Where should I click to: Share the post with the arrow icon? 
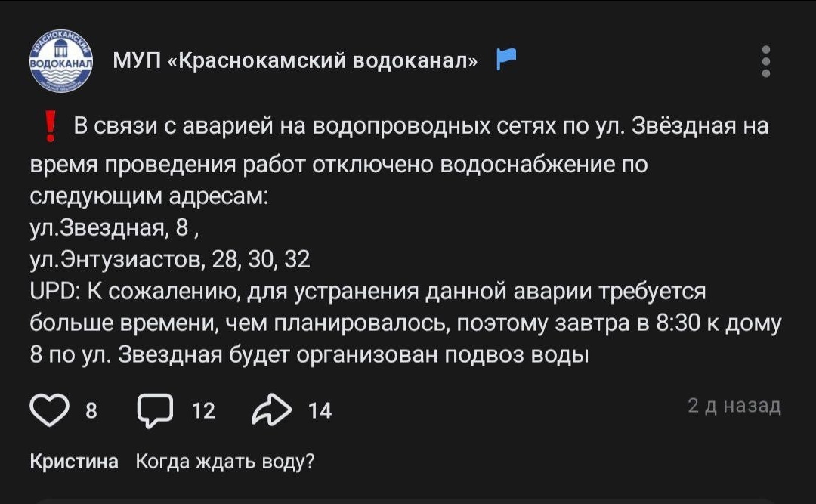click(x=272, y=410)
